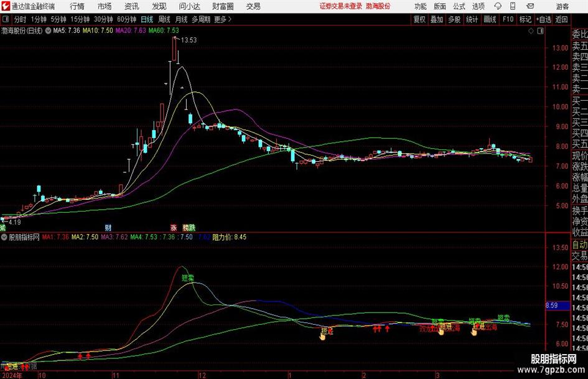Viewport: 588px width, 379px height.
Task: Expand the 股朋指标网 indicator dropdown arrow
Action: point(4,237)
